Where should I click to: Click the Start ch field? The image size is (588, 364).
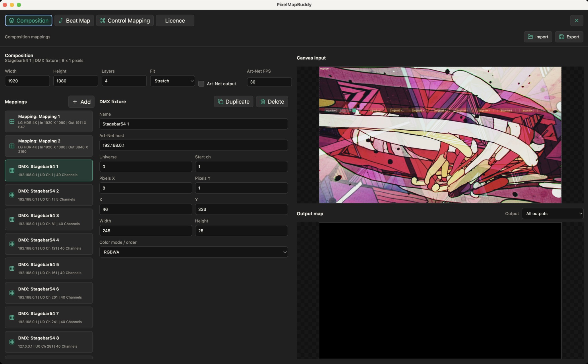(241, 167)
